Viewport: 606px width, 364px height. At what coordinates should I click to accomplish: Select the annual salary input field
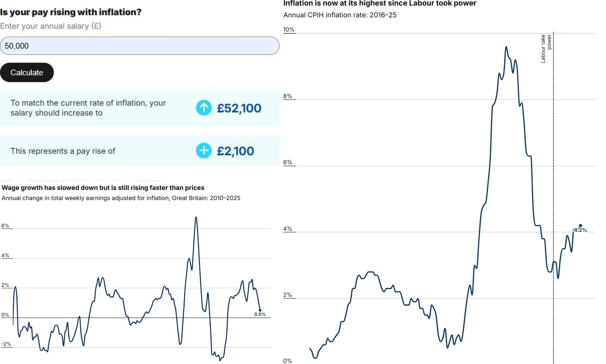140,46
